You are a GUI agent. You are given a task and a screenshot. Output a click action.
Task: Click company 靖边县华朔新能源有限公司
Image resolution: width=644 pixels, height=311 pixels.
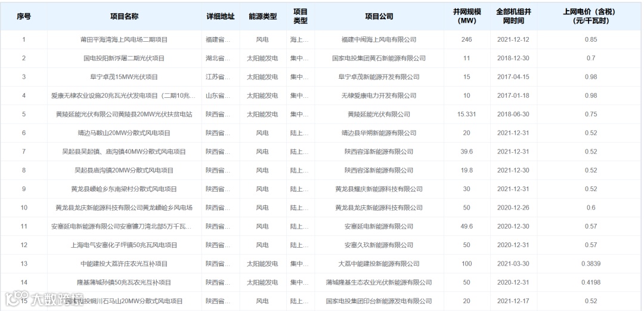pyautogui.click(x=379, y=133)
